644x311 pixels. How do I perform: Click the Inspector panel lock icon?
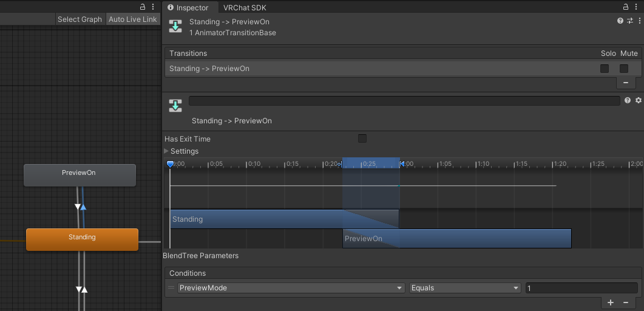click(x=626, y=7)
